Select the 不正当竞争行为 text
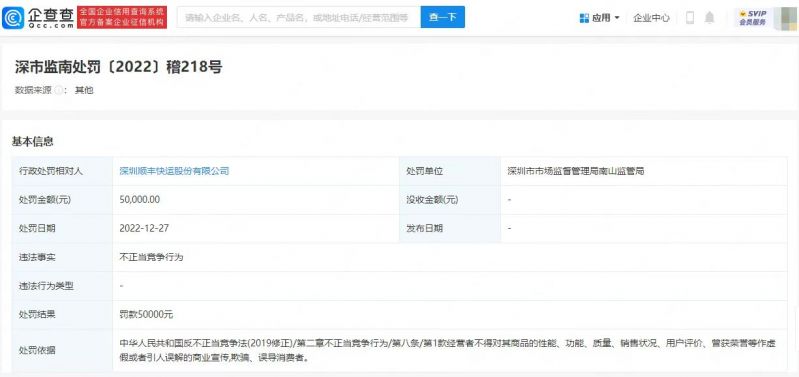 [x=151, y=257]
